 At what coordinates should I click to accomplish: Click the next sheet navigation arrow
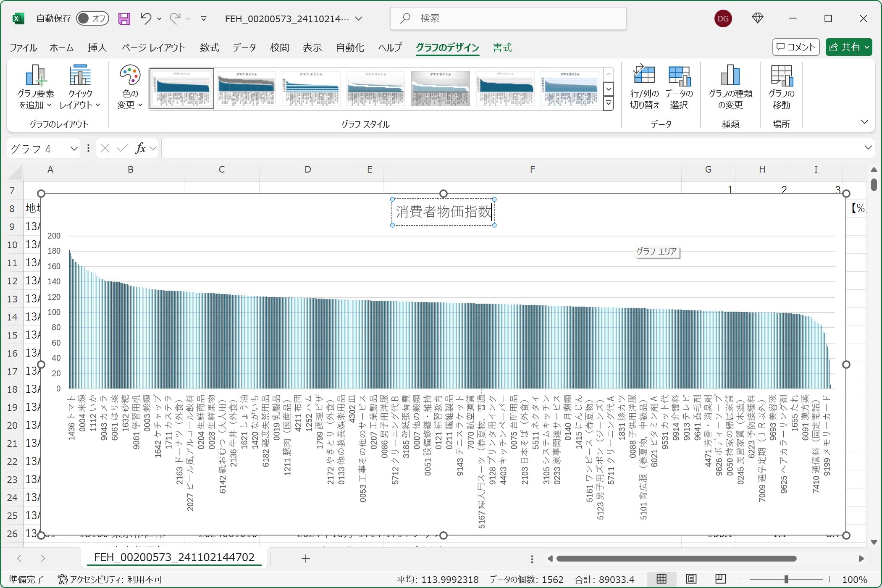coord(43,559)
